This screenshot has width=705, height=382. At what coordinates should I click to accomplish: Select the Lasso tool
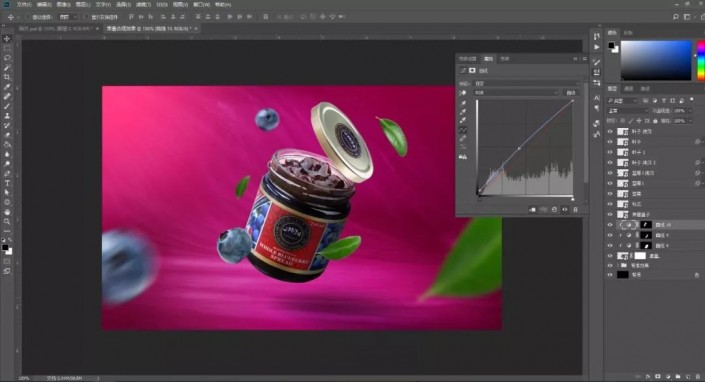(7, 58)
